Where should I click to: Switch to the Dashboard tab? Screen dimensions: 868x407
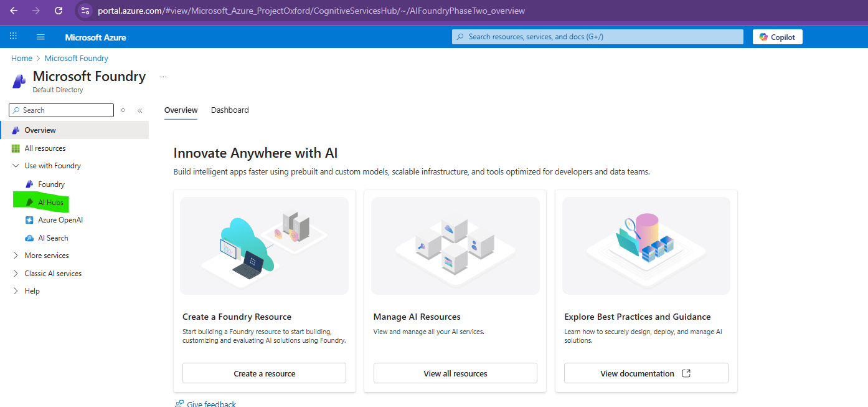[229, 110]
